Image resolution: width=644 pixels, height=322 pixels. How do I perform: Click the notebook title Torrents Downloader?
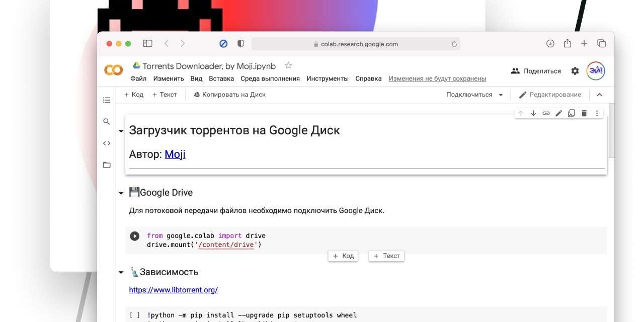tap(209, 66)
